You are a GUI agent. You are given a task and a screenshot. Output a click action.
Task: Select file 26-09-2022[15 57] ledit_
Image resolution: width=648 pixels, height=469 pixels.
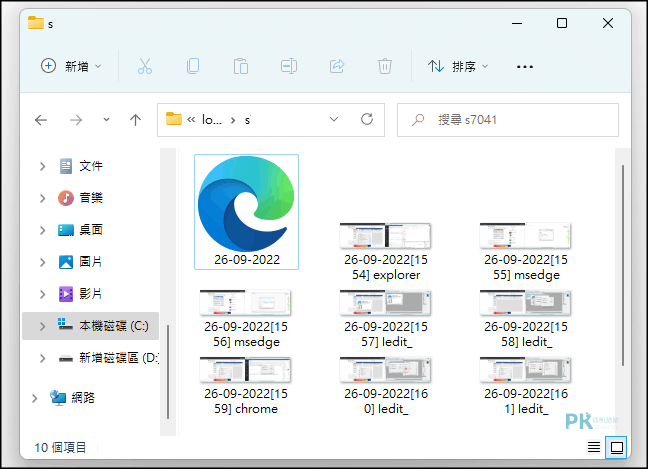click(386, 319)
